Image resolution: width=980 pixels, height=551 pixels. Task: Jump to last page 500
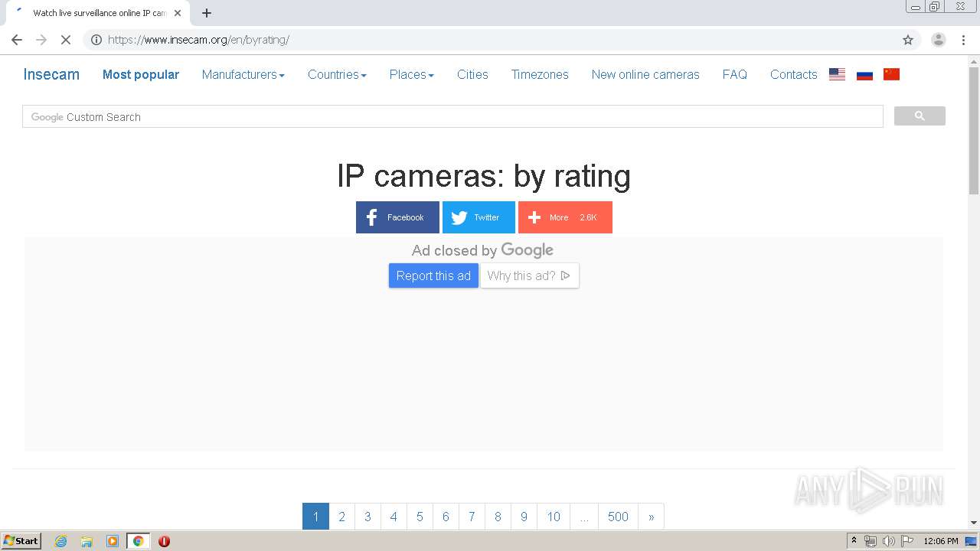[618, 517]
